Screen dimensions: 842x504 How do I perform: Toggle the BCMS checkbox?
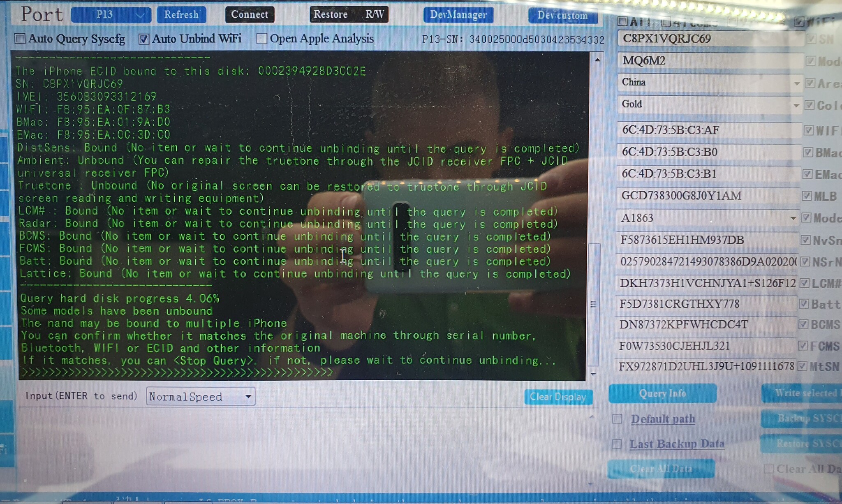(x=804, y=325)
